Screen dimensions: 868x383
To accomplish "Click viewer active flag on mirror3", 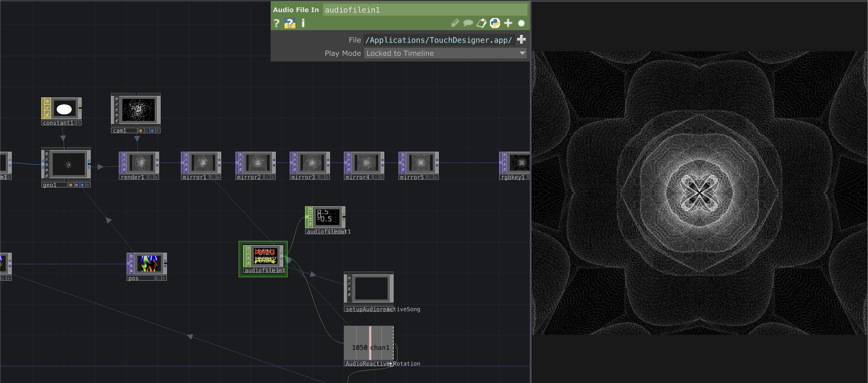I will pyautogui.click(x=295, y=154).
